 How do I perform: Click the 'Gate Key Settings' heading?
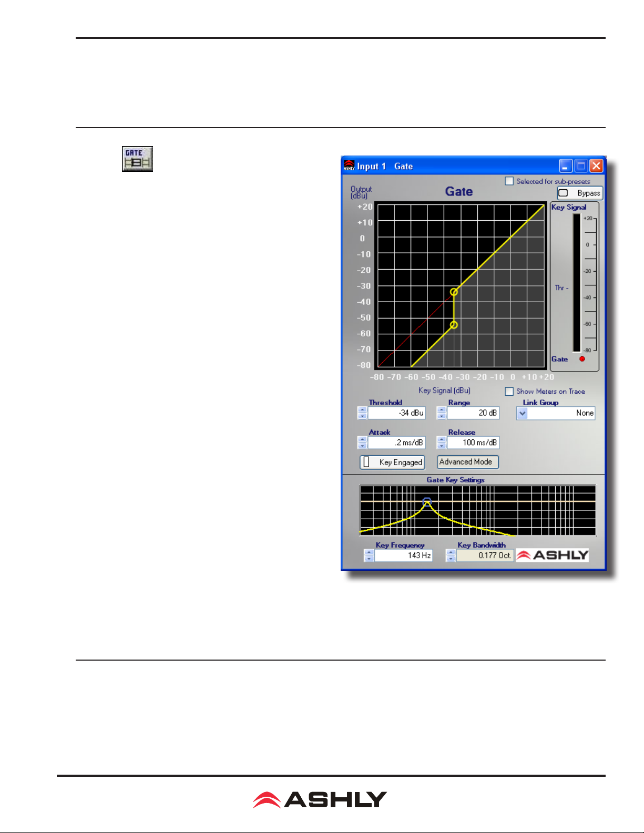pyautogui.click(x=455, y=480)
